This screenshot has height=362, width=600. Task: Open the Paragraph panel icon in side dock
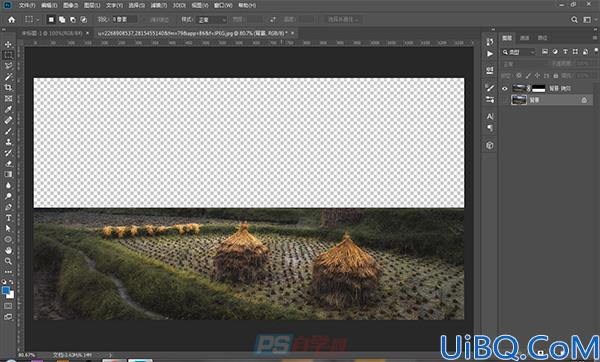tap(490, 128)
